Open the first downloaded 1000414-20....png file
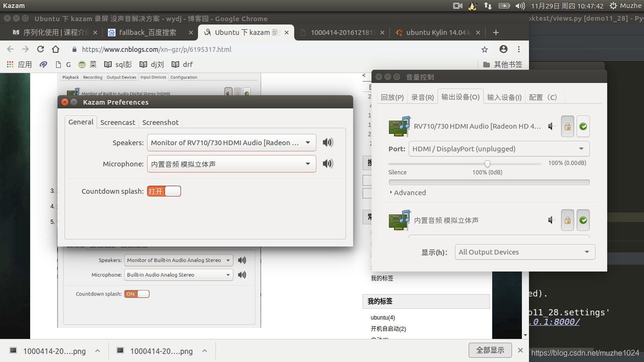Image resolution: width=644 pixels, height=362 pixels. [48, 351]
